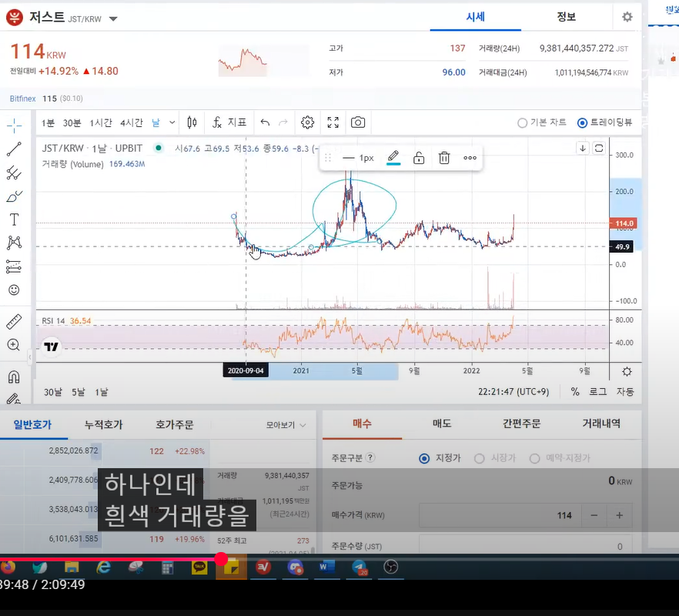This screenshot has height=616, width=679.
Task: Open the prediction and measurement tools
Action: pos(14,266)
